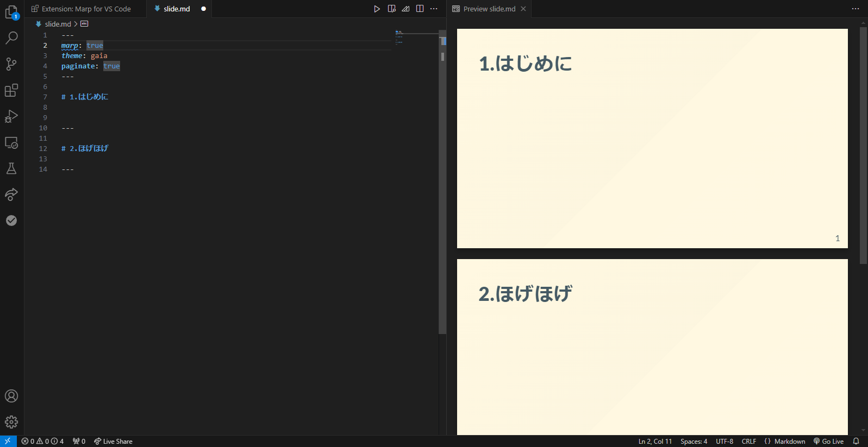The image size is (868, 447).
Task: Click the "paginate" key in the editor
Action: pos(78,66)
